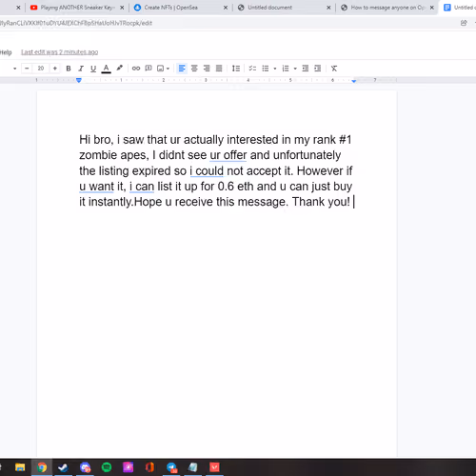Set left text alignment
Screen dimensions: 476x476
(x=182, y=69)
